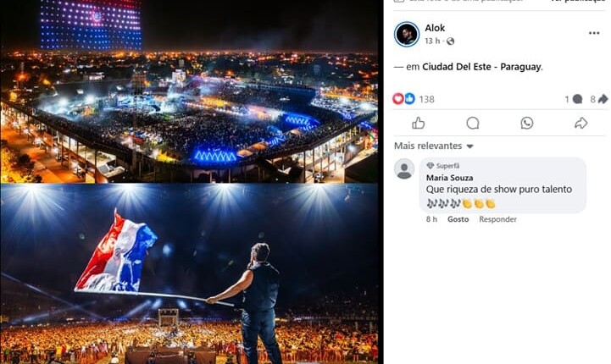Open the photo of the man waving a flag
Image resolution: width=611 pixels, height=364 pixels.
(189, 273)
